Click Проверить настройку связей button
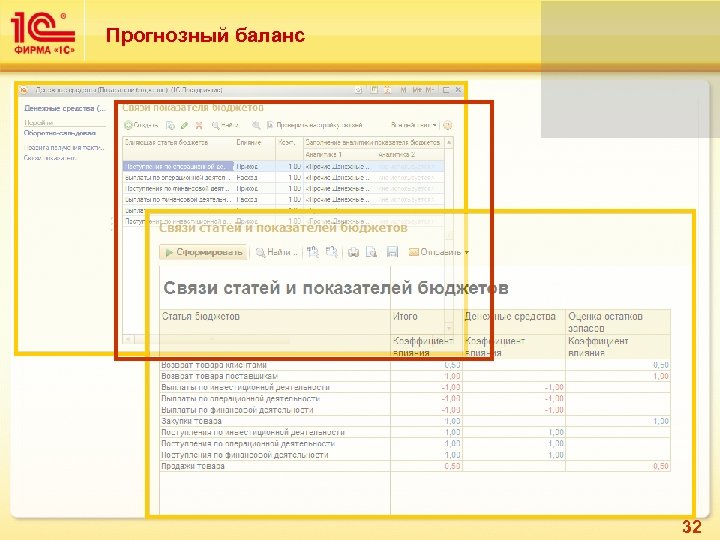 click(315, 125)
